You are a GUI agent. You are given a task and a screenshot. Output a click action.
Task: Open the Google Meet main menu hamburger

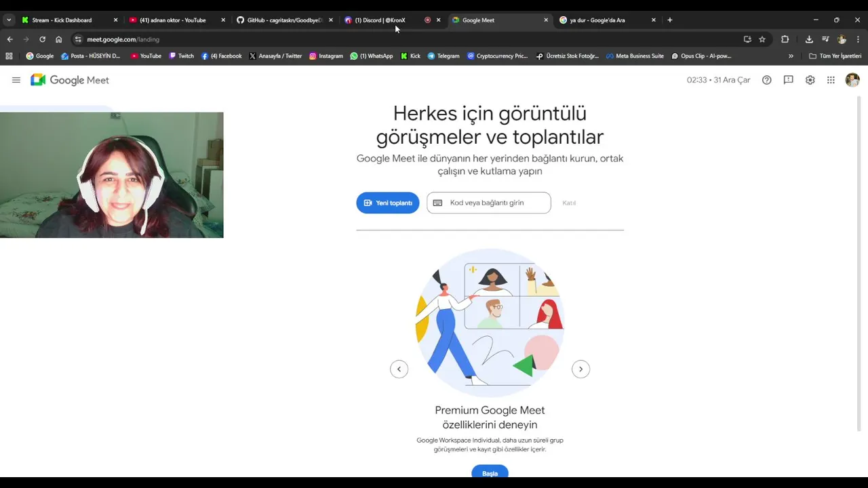click(x=16, y=80)
